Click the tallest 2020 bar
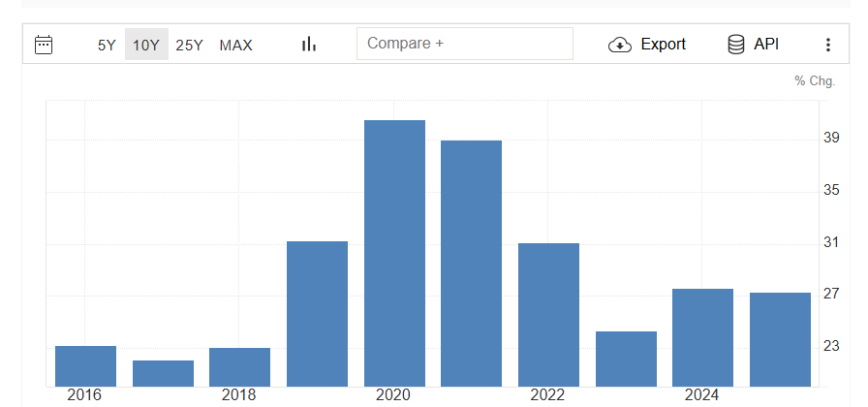Image resolution: width=868 pixels, height=407 pixels. point(394,253)
